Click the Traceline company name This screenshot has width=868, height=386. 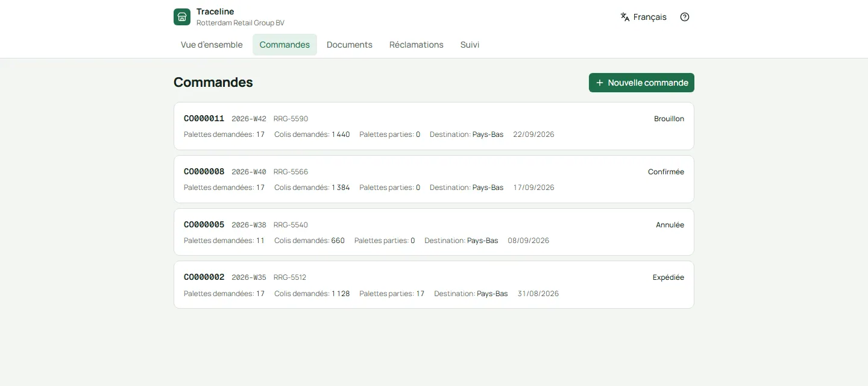tap(215, 11)
